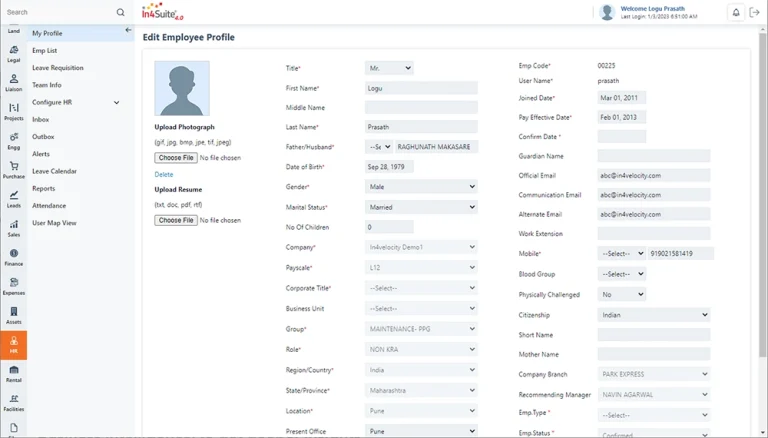Collapse the sidebar with back arrow
768x438 pixels.
[128, 30]
